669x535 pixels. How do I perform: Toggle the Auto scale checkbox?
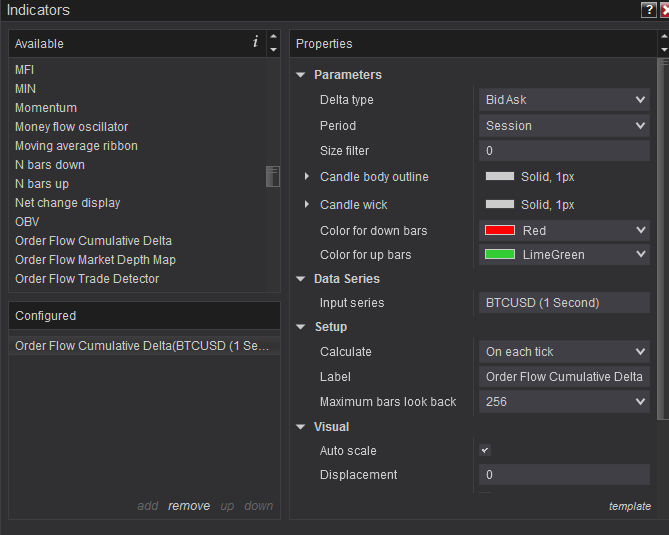click(x=485, y=451)
